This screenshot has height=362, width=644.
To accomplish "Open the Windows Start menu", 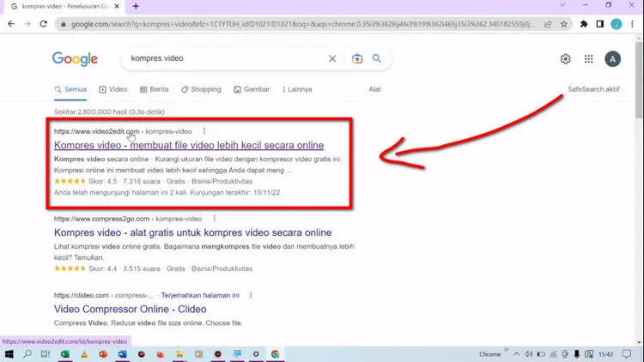I will (x=9, y=354).
